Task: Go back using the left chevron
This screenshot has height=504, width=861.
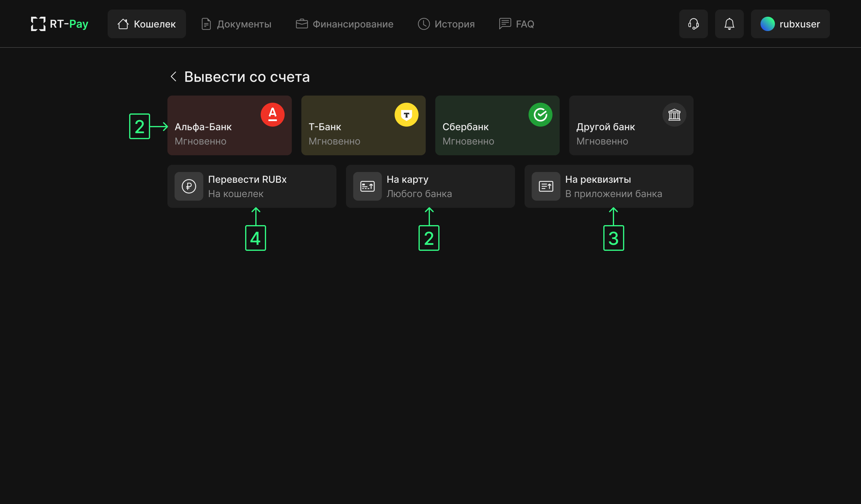Action: 173,77
